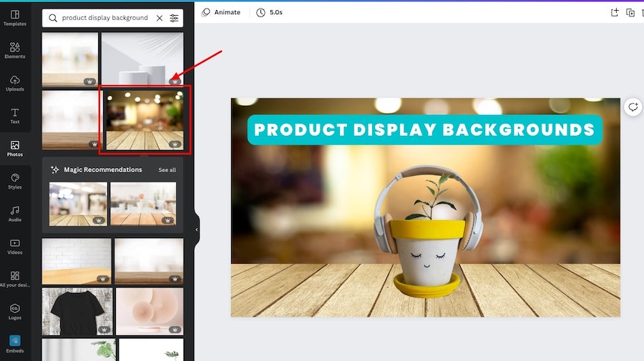Click the Animate button
Screen dimensions: 644x361
221,12
